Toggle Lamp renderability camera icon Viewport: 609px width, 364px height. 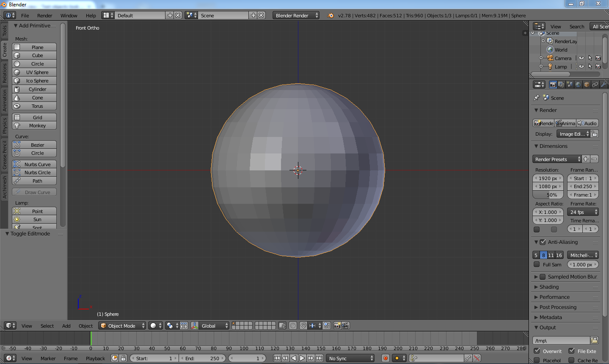tap(598, 66)
